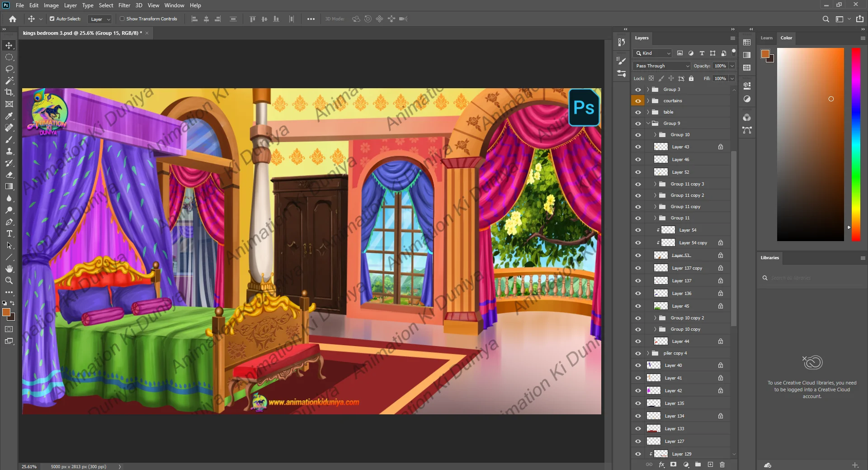Click the foreground color swatch in toolbar

click(6, 312)
